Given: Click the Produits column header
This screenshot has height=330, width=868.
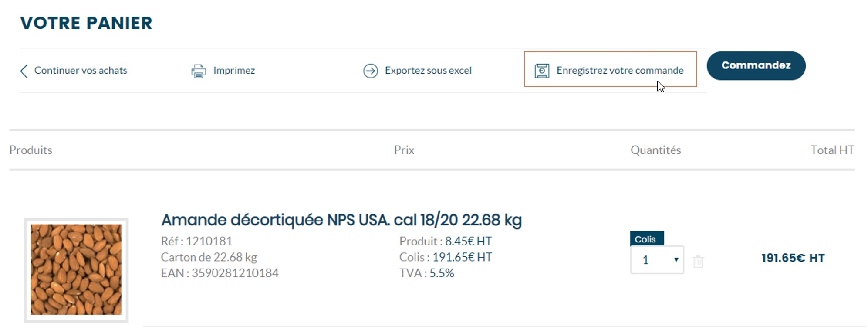Looking at the screenshot, I should pyautogui.click(x=30, y=150).
